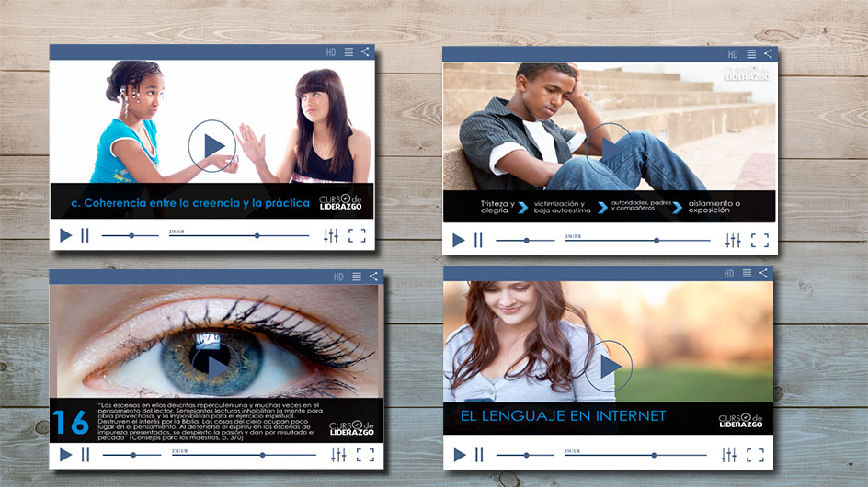Pause the Tristeza y alegría video

tap(478, 240)
